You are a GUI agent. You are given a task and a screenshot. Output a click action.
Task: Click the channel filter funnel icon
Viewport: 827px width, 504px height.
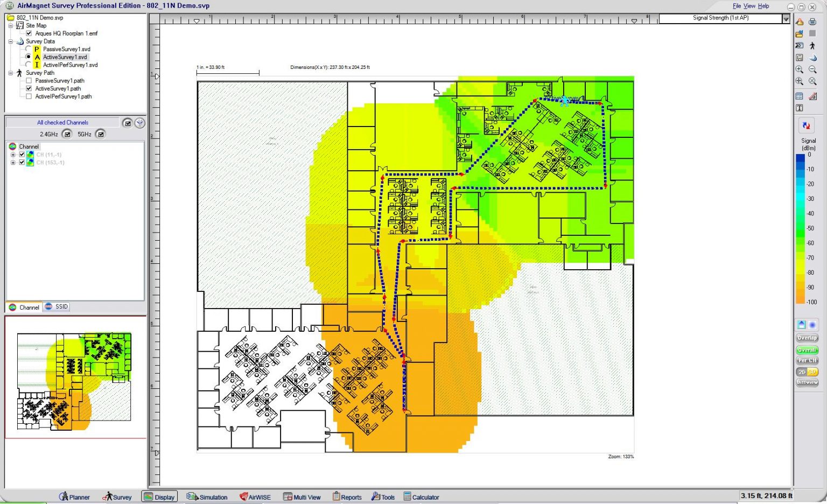click(x=139, y=123)
